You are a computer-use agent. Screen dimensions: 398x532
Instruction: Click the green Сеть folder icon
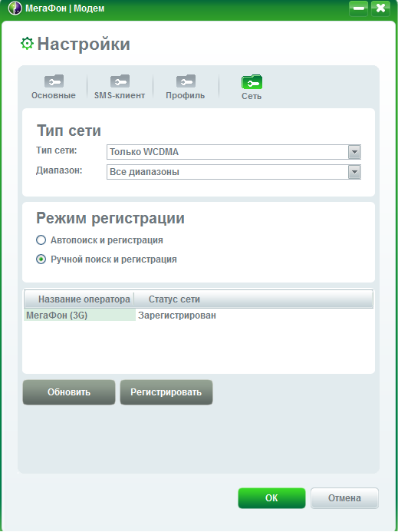coord(252,82)
